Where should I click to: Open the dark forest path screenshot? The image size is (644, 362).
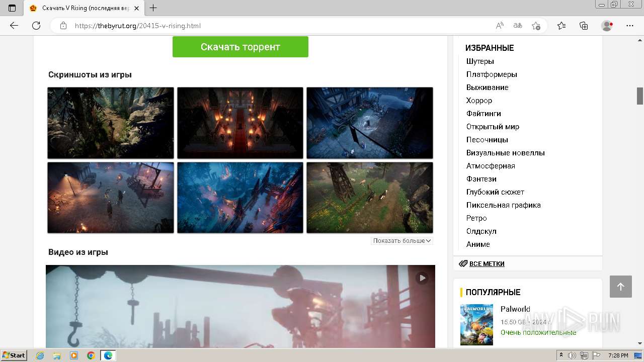click(111, 123)
